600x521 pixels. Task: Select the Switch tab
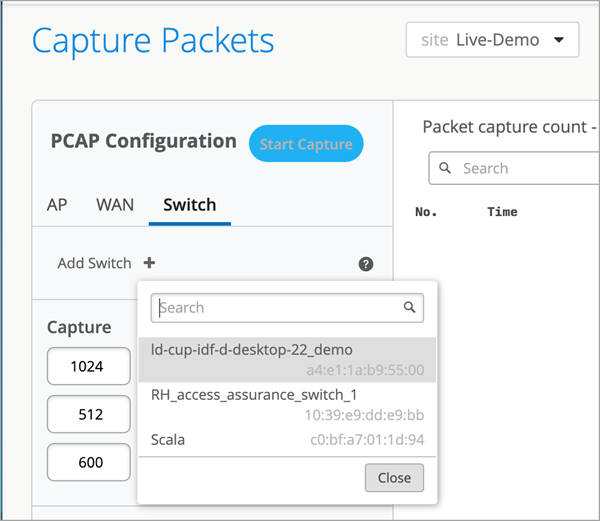(x=190, y=205)
